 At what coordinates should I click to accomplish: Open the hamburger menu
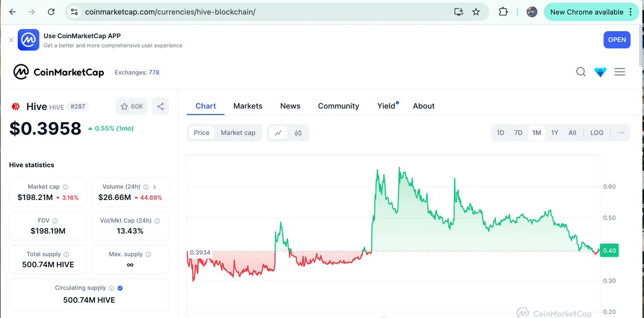(x=620, y=72)
